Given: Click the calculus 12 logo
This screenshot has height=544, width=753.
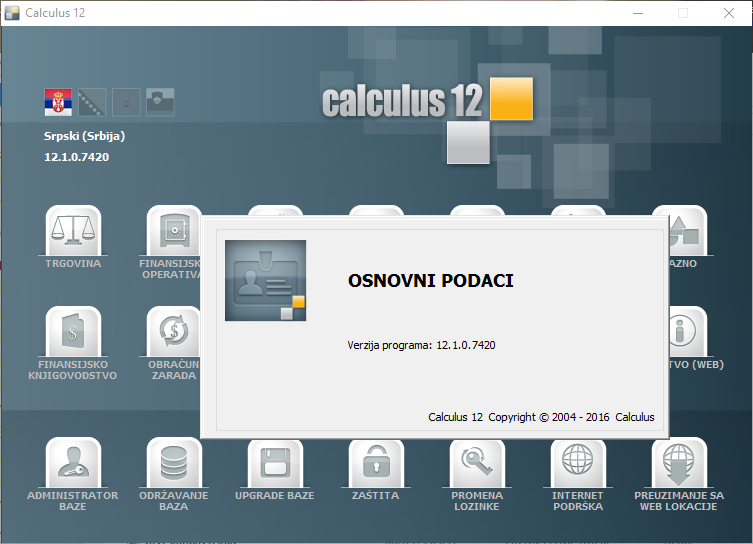Looking at the screenshot, I should (x=427, y=120).
